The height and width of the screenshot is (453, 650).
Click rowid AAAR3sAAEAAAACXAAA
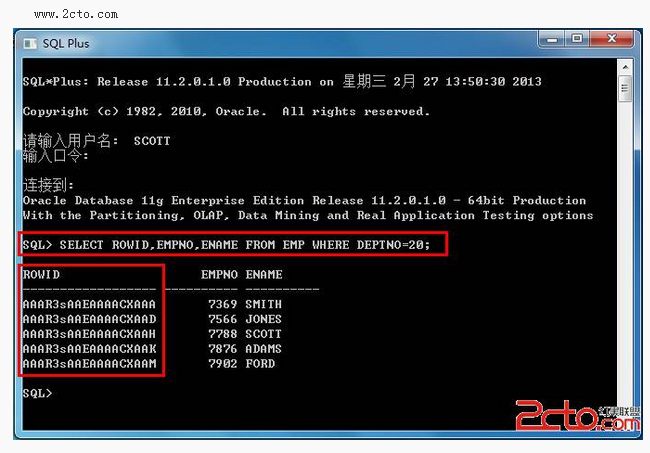90,304
